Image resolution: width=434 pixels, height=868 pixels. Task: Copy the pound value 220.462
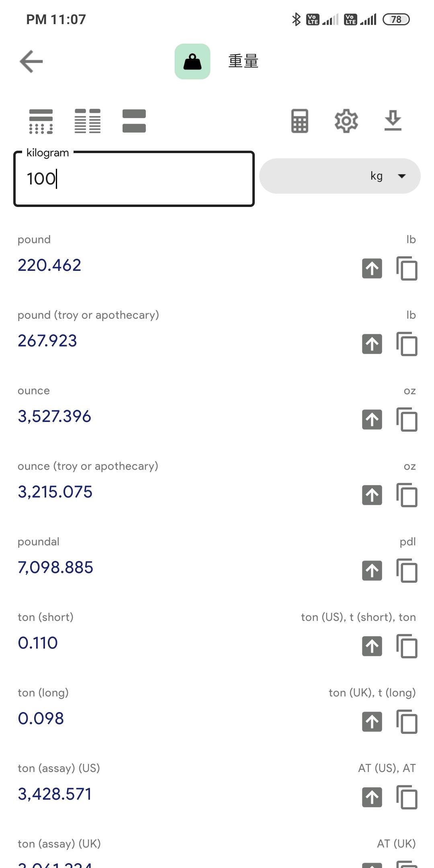(x=407, y=268)
